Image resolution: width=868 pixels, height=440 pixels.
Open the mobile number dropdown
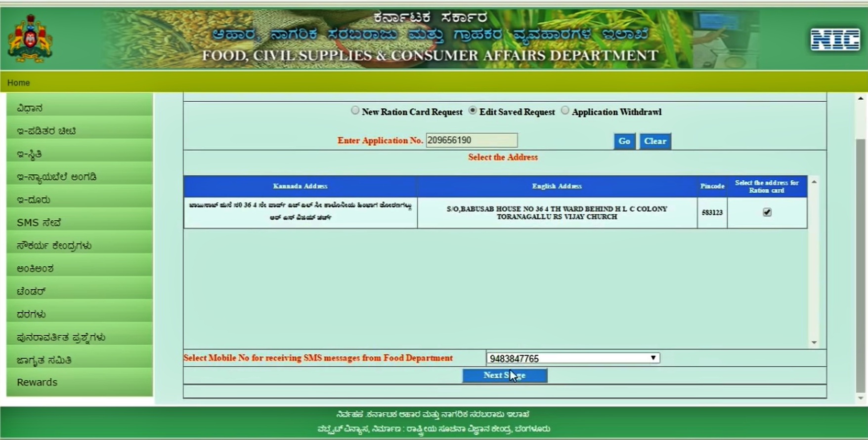click(x=573, y=358)
